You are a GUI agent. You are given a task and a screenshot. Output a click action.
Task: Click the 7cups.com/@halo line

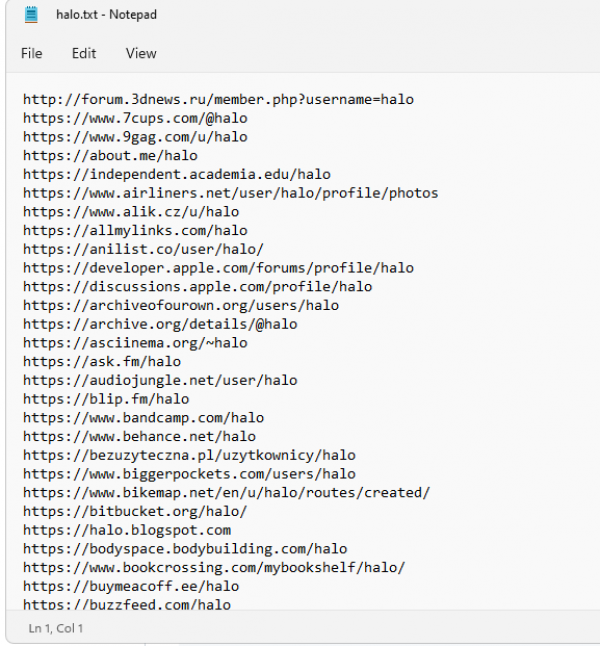coord(135,118)
